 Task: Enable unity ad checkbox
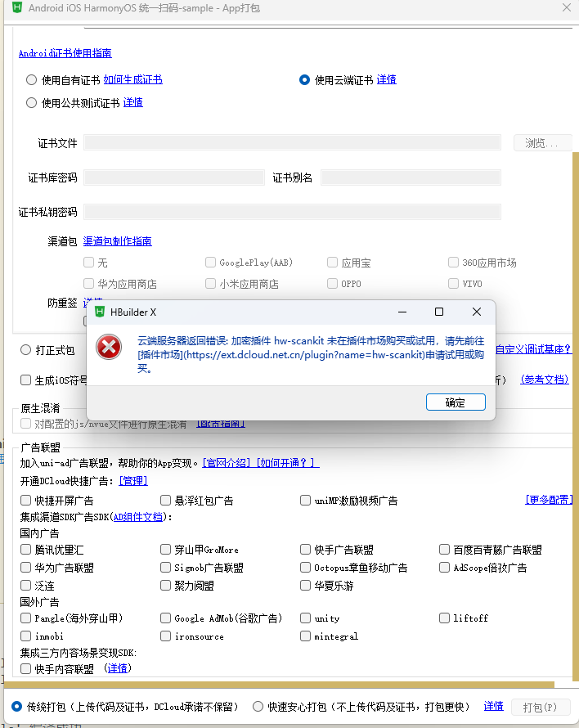click(305, 618)
